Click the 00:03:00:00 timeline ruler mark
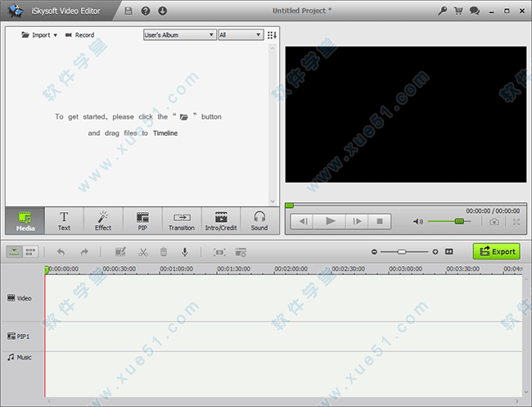This screenshot has width=532, height=407. 406,269
